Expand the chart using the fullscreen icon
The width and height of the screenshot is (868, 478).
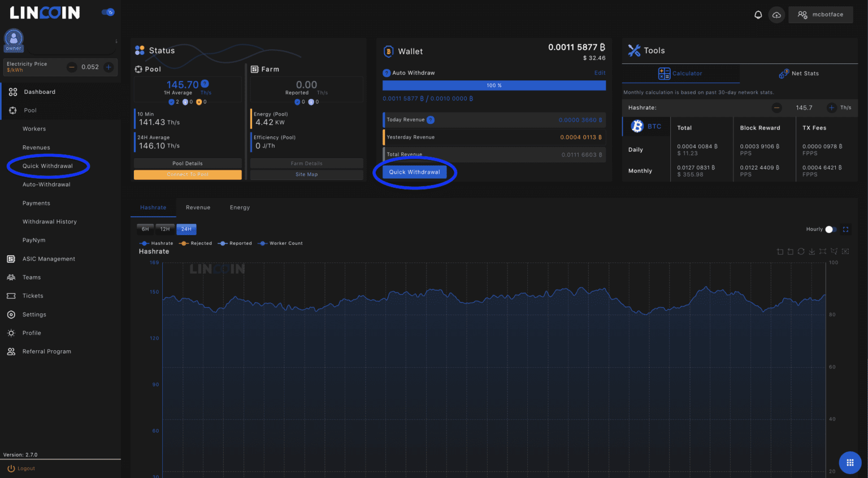(x=845, y=230)
